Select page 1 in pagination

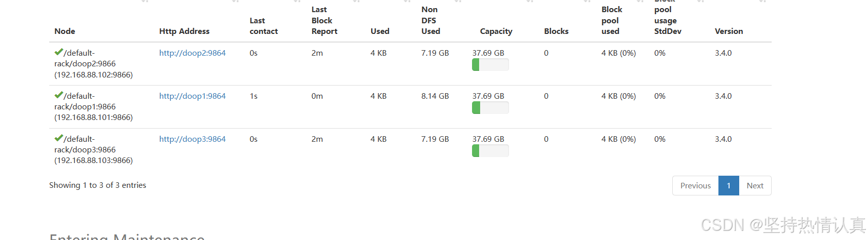(x=729, y=185)
